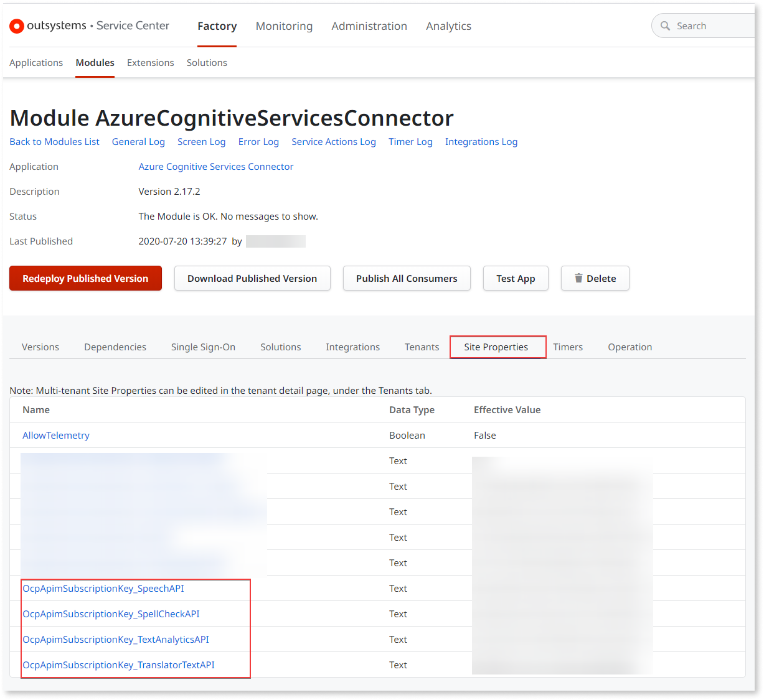Screen dimensions: 764x700
Task: Click Redeploy Published Version
Action: click(85, 278)
